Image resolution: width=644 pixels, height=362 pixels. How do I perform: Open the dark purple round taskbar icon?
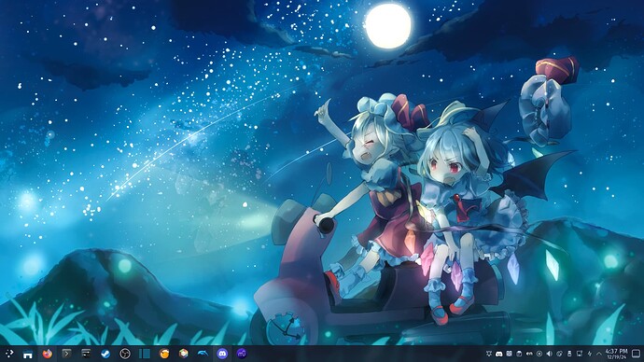click(x=242, y=354)
